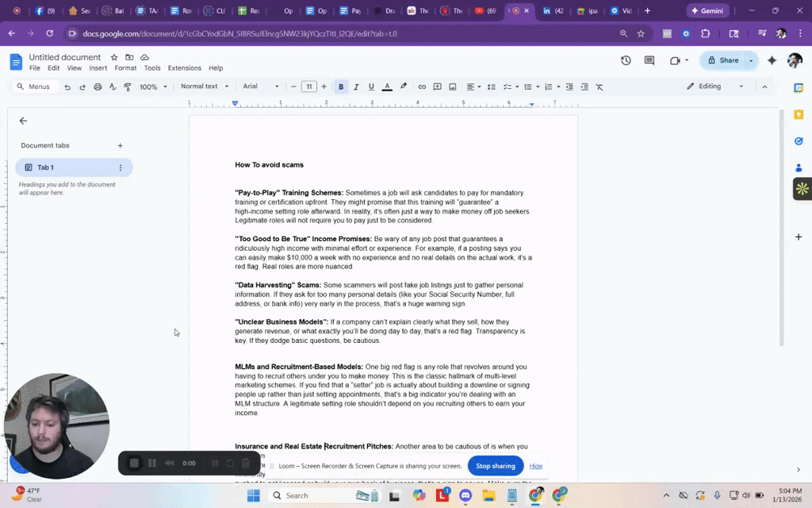This screenshot has height=508, width=812.
Task: Decrease indent of the paragraph
Action: click(x=569, y=87)
